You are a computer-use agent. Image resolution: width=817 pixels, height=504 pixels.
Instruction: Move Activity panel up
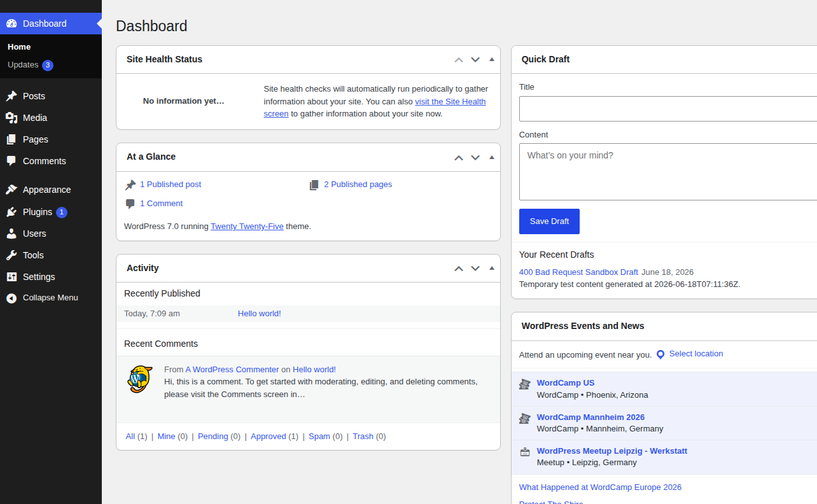[459, 268]
